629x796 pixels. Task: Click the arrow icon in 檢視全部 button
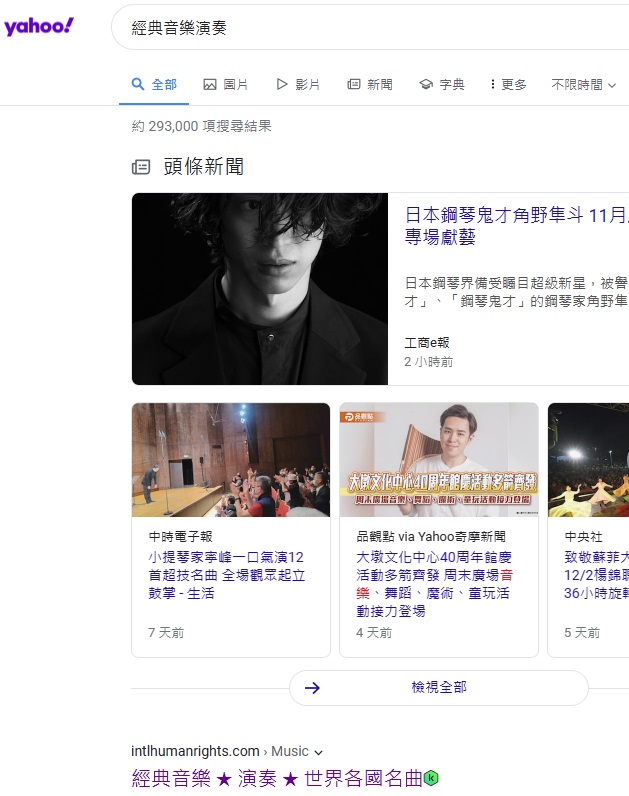click(312, 687)
